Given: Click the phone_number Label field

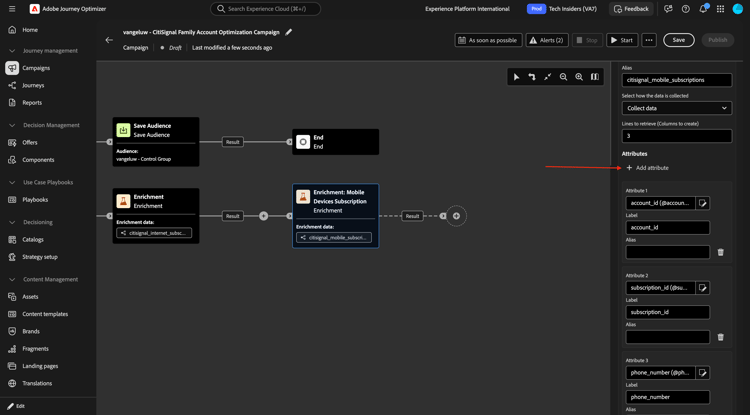Looking at the screenshot, I should [x=668, y=397].
